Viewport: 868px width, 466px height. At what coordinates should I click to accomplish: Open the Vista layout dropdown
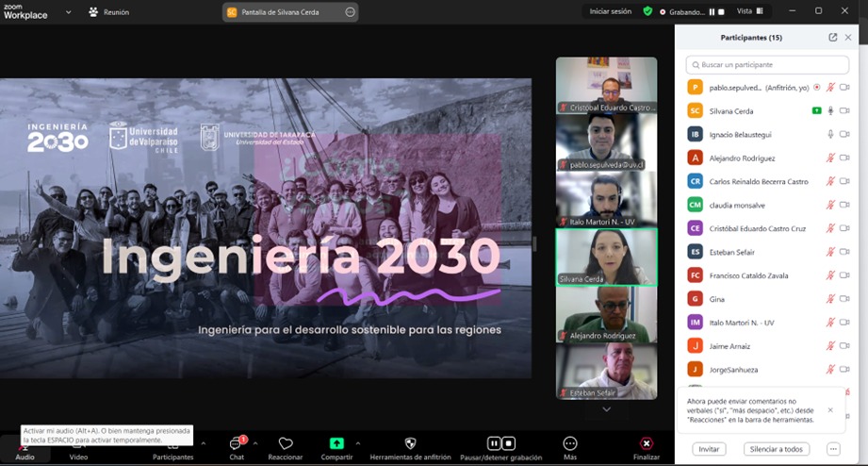[x=750, y=11]
